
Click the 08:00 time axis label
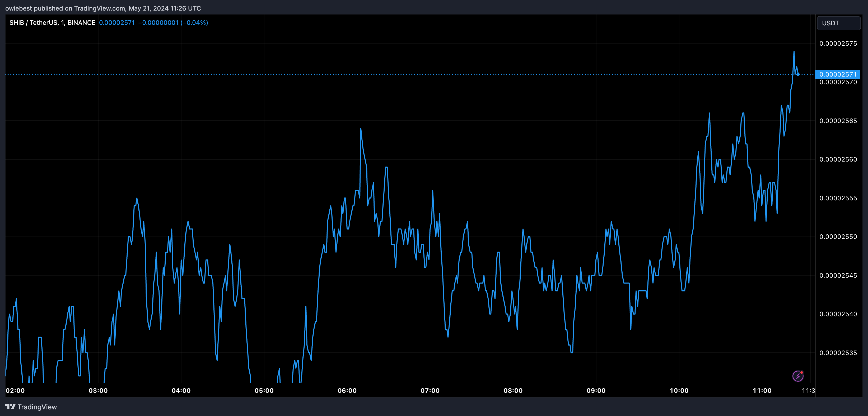point(513,390)
